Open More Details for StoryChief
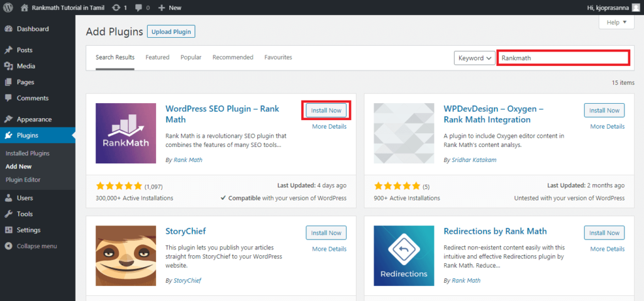The height and width of the screenshot is (301, 644). [x=329, y=249]
